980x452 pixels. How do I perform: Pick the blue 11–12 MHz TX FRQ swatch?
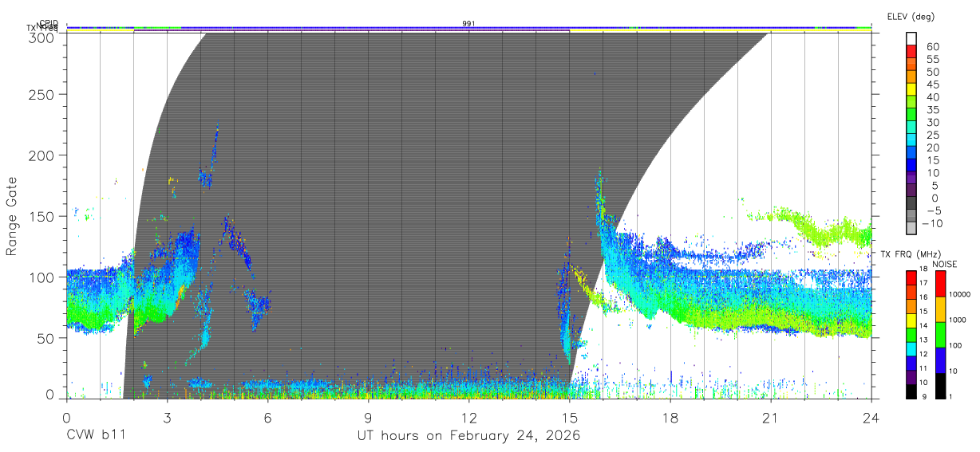(x=911, y=364)
